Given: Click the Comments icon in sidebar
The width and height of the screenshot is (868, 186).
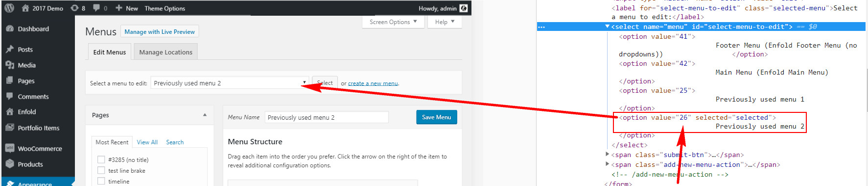Looking at the screenshot, I should click(10, 96).
